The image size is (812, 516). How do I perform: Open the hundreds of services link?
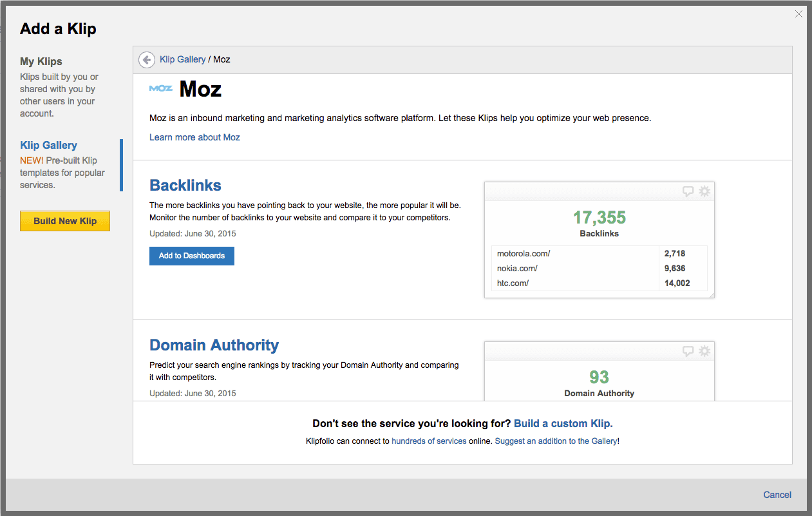point(429,441)
